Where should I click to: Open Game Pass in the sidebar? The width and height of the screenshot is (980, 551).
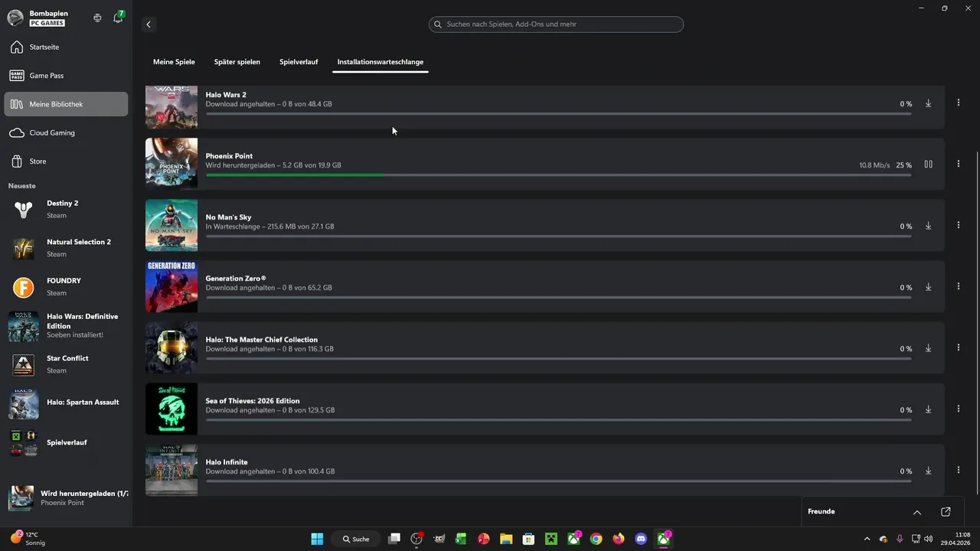66,76
